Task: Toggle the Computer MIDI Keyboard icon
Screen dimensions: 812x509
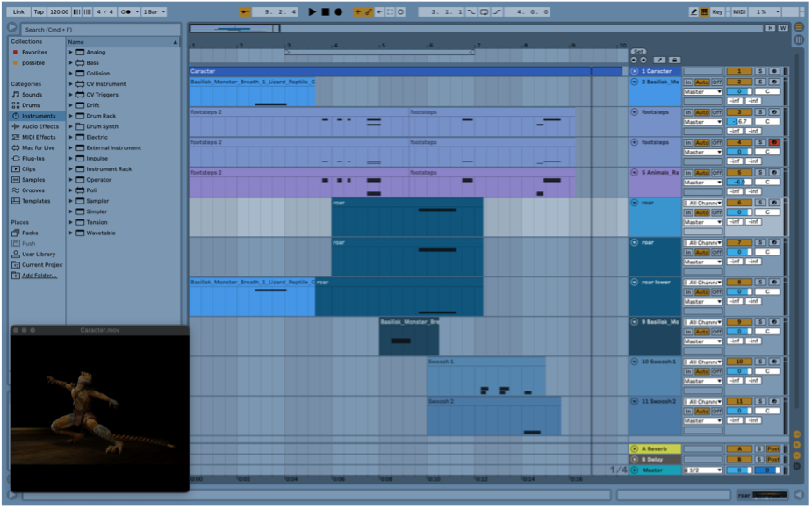Action: coord(704,11)
